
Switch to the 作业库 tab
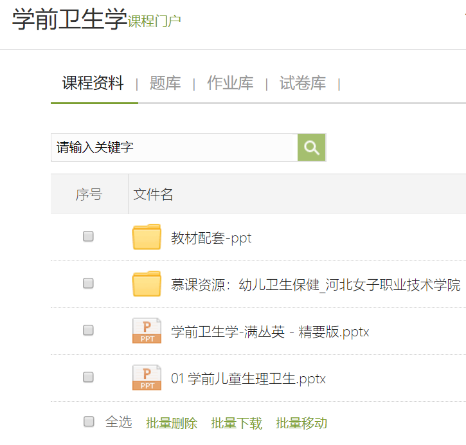[x=230, y=83]
